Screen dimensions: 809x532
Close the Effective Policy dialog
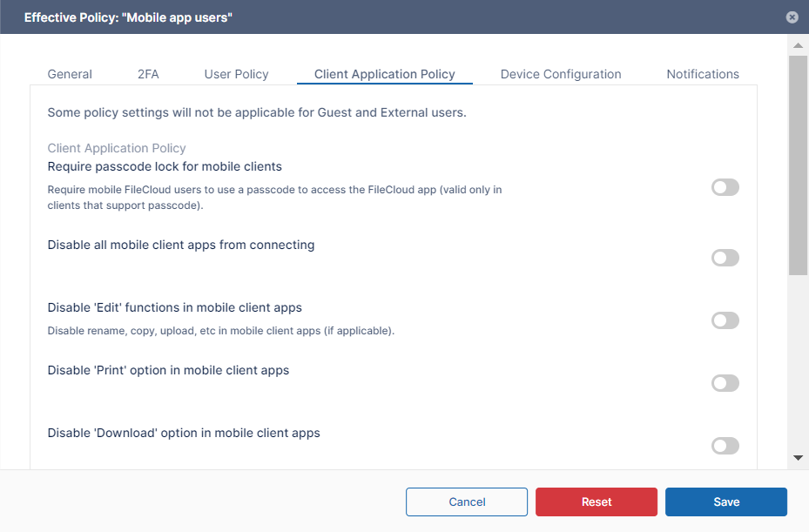(x=792, y=17)
